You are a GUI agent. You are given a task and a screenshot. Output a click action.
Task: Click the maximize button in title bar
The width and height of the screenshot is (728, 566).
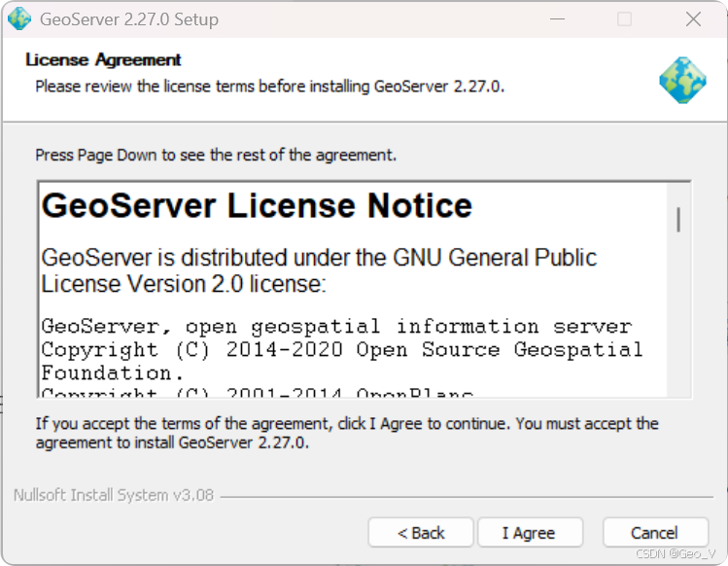pyautogui.click(x=624, y=19)
